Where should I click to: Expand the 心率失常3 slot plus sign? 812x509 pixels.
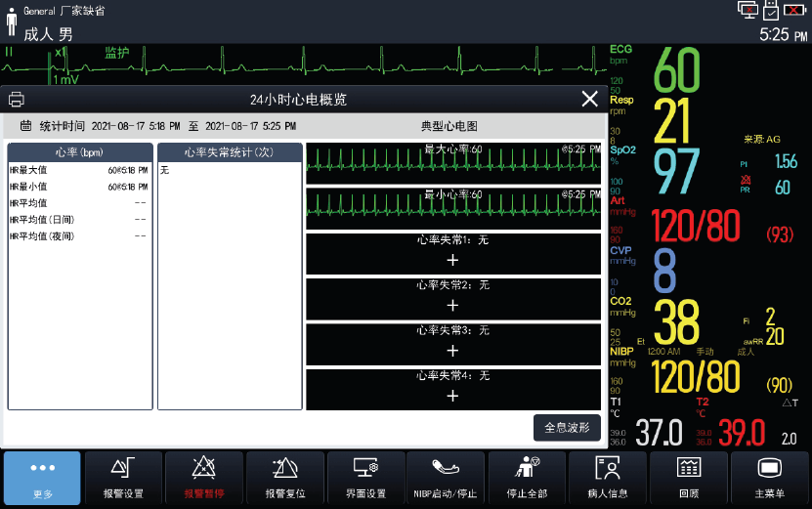click(452, 351)
